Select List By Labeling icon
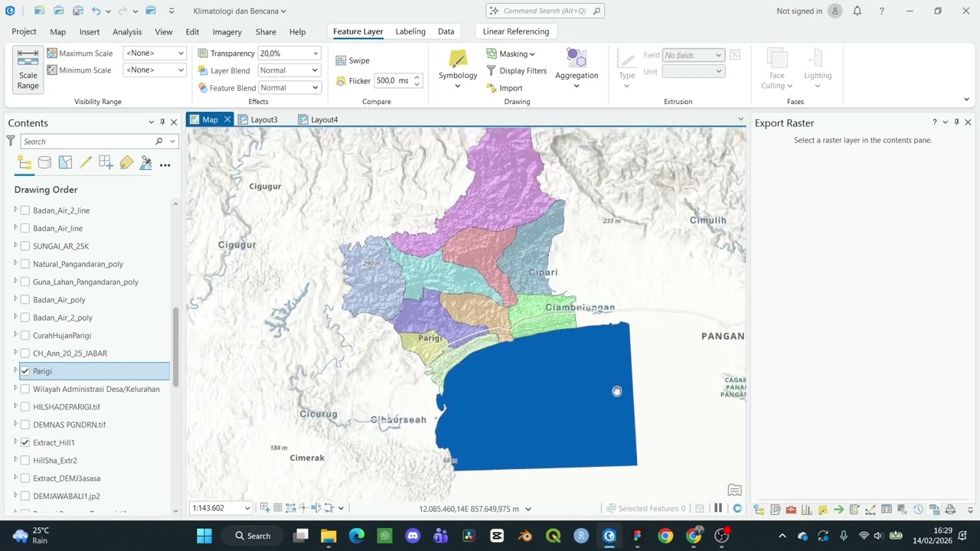Image resolution: width=980 pixels, height=551 pixels. (x=126, y=163)
